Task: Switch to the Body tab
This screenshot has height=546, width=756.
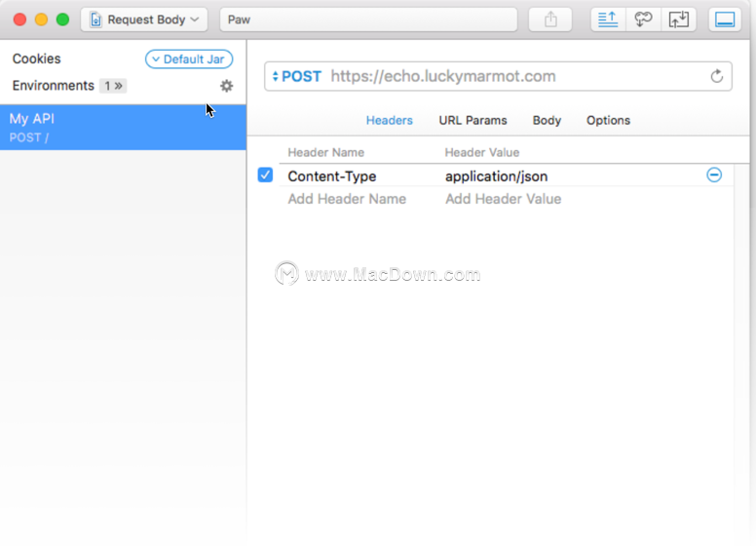Action: pyautogui.click(x=547, y=120)
